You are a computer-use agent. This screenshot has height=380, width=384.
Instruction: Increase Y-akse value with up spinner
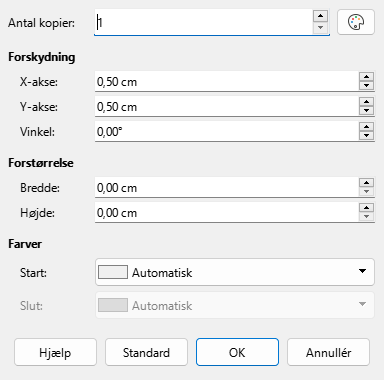point(366,102)
